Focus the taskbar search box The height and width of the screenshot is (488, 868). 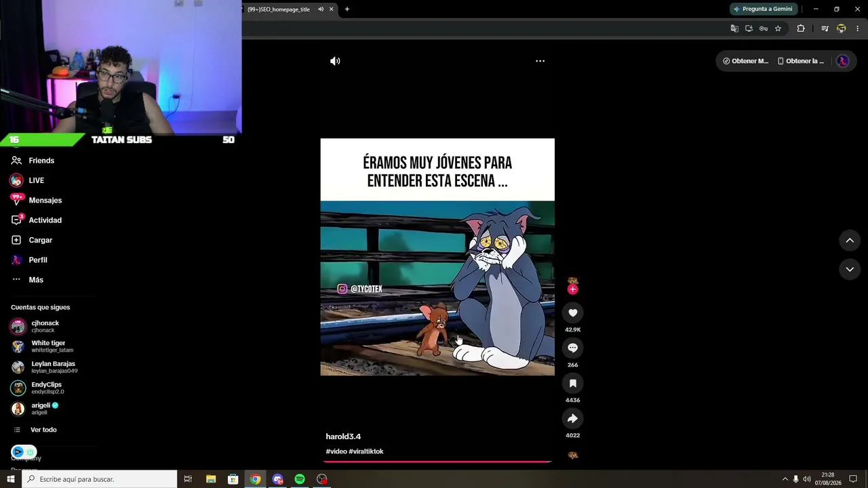pyautogui.click(x=100, y=479)
